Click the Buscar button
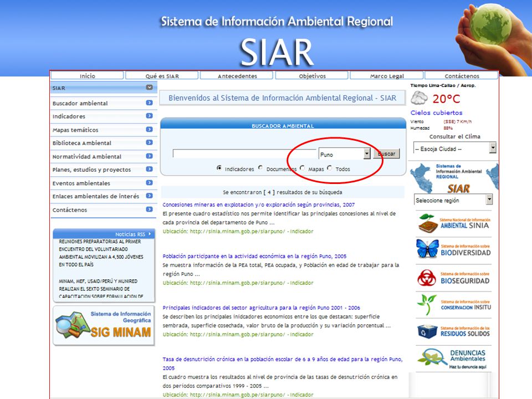 point(386,154)
